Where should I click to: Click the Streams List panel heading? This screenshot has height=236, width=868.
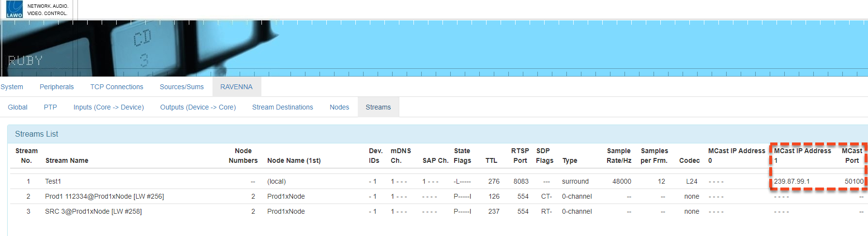coord(37,134)
